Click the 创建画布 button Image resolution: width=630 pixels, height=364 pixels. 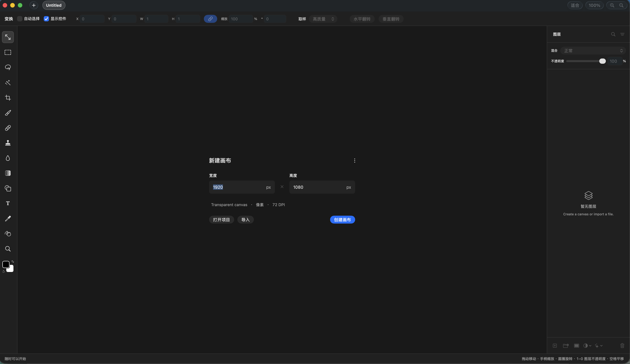[342, 220]
